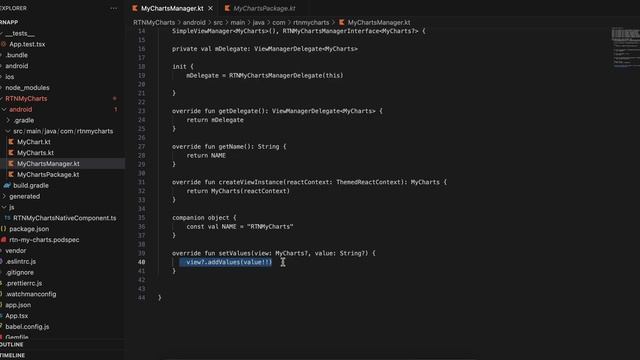Click RTNMyCharts breadcrumb segment
Viewport: 640px width, 360px height.
pos(154,22)
